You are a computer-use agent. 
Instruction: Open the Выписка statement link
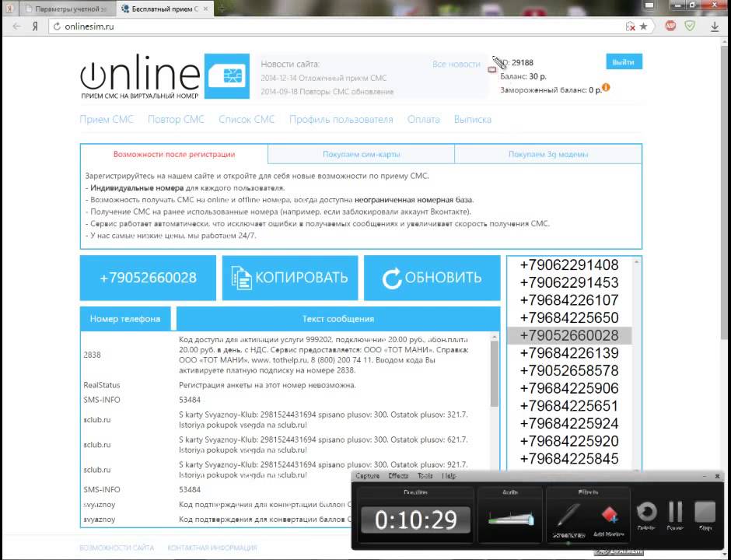(473, 119)
